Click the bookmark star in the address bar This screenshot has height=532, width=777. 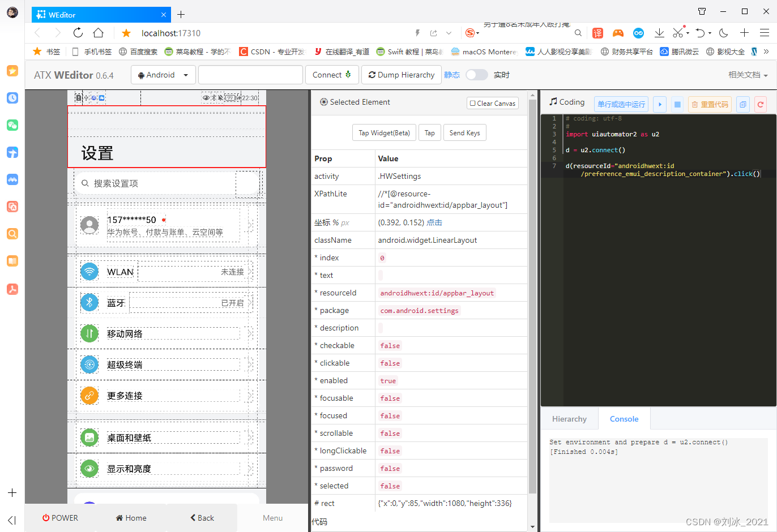[x=126, y=33]
